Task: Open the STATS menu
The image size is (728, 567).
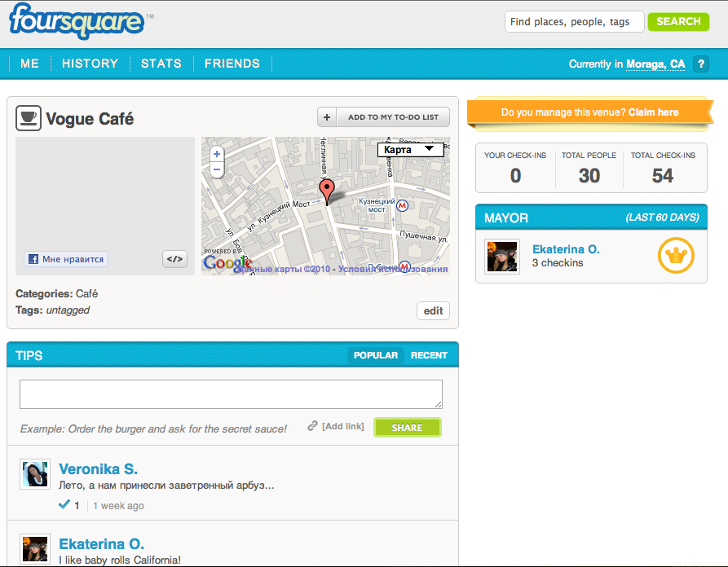Action: [161, 64]
